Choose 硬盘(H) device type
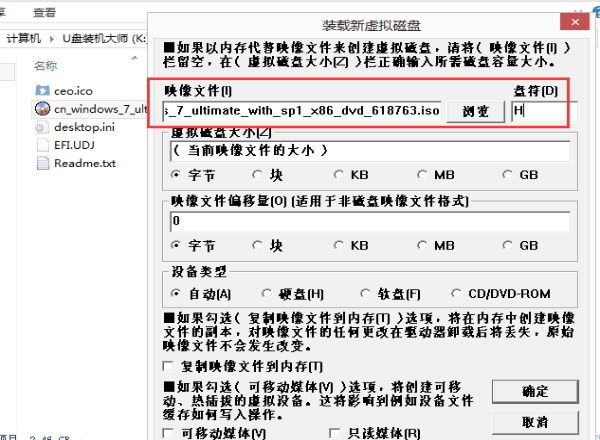The image size is (600, 440). coord(267,293)
